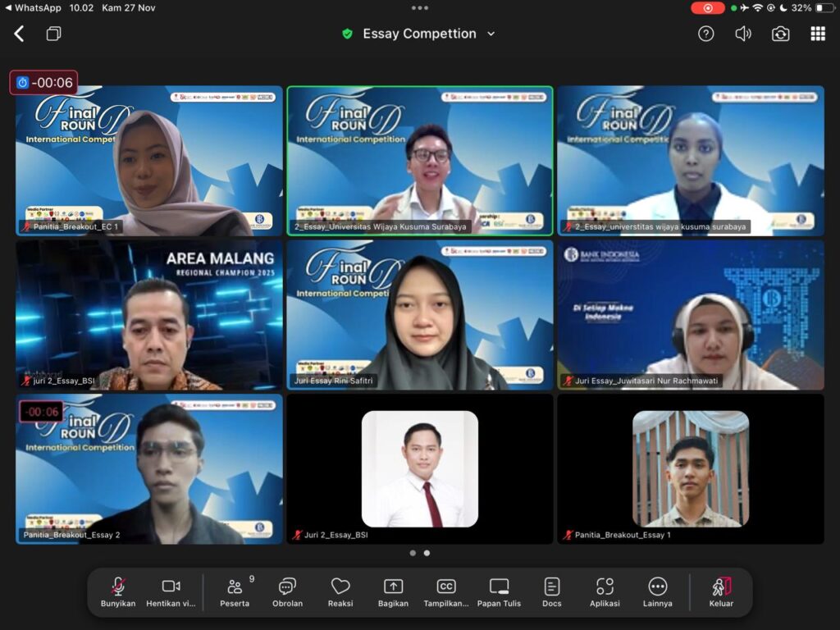Image resolution: width=840 pixels, height=630 pixels.
Task: Open the help question mark icon
Action: pos(705,34)
